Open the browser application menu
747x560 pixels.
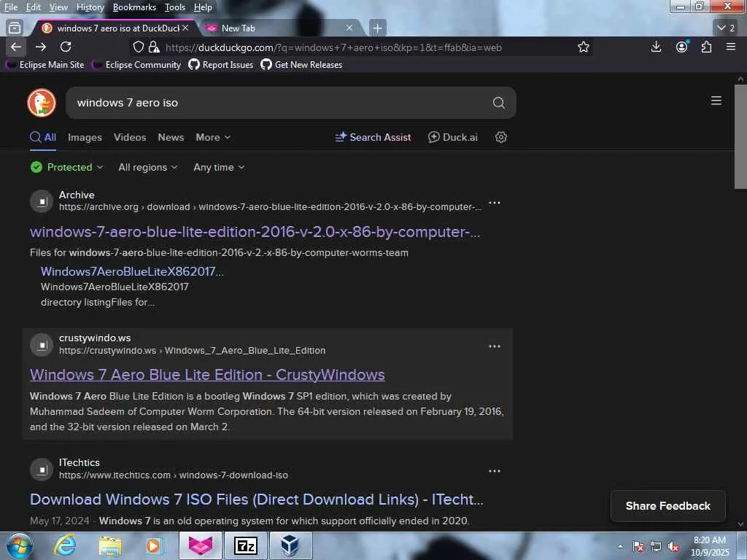click(x=731, y=47)
